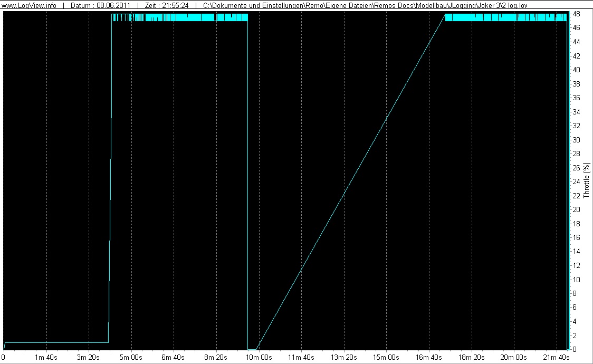Image resolution: width=593 pixels, height=364 pixels.
Task: Click the Zeit : 21:55:24 header entry
Action: click(x=167, y=5)
